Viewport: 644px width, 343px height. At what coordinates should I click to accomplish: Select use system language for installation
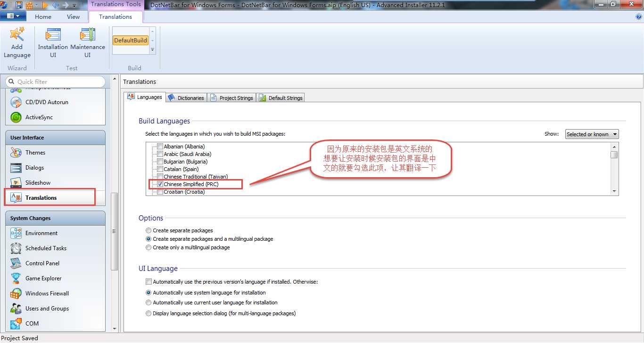pos(149,293)
